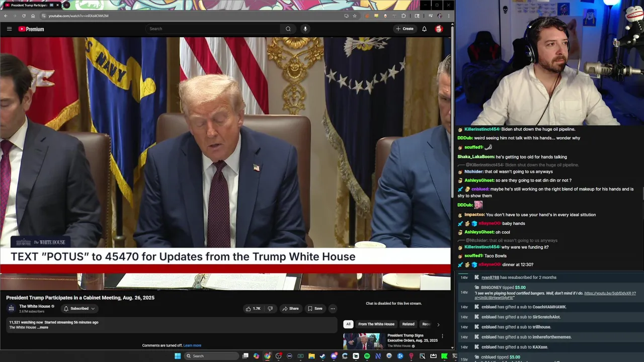The height and width of the screenshot is (362, 644).
Task: Select the Related filter chip
Action: (408, 324)
